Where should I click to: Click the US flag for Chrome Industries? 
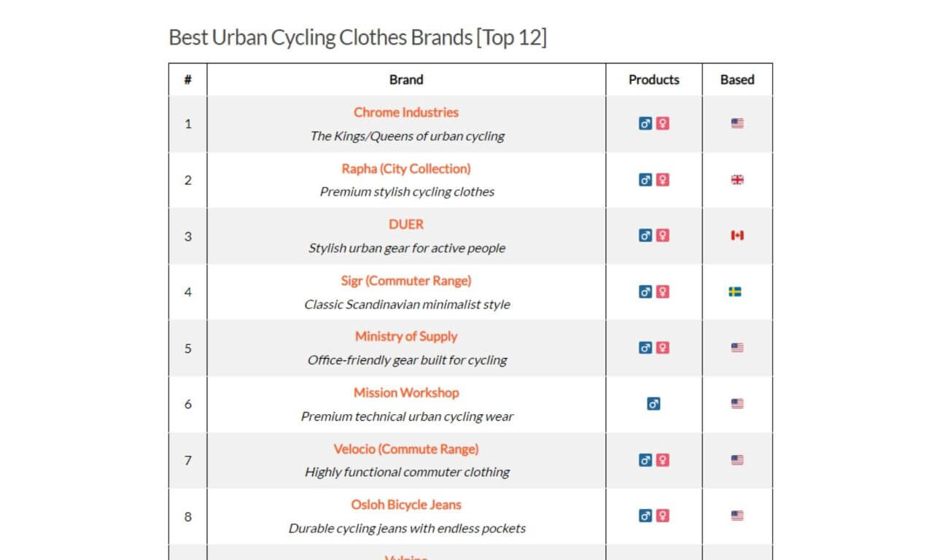coord(737,123)
